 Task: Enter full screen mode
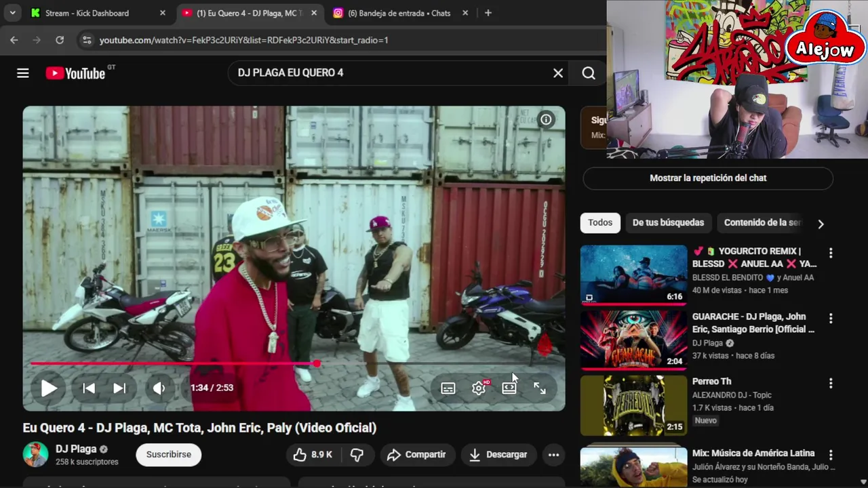tap(540, 388)
